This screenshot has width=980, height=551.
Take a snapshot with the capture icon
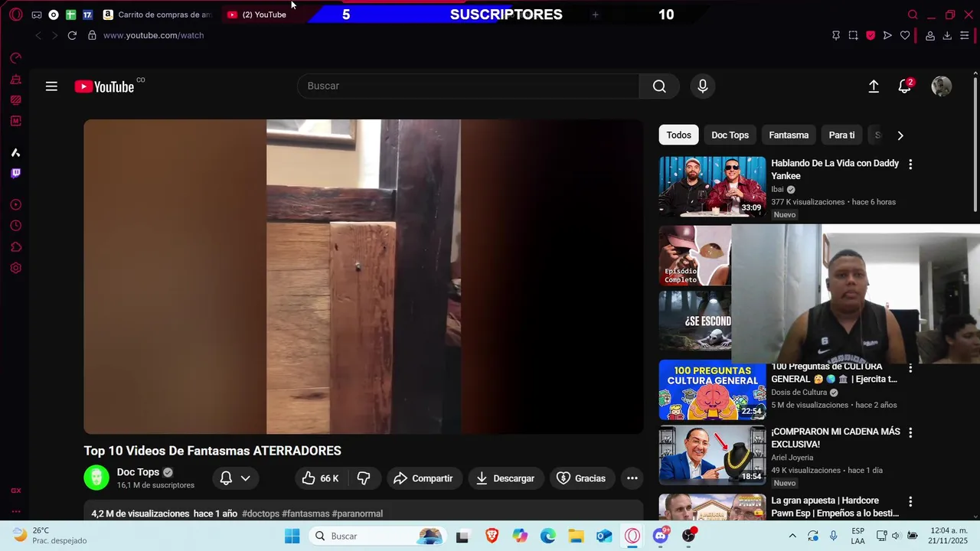[853, 35]
